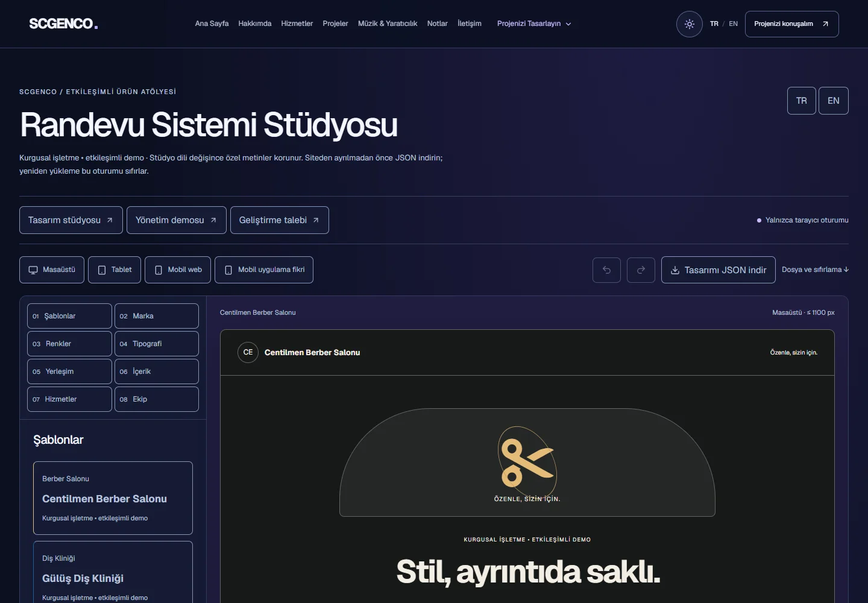Expand the Projenizi Tasarlayın dropdown

534,24
